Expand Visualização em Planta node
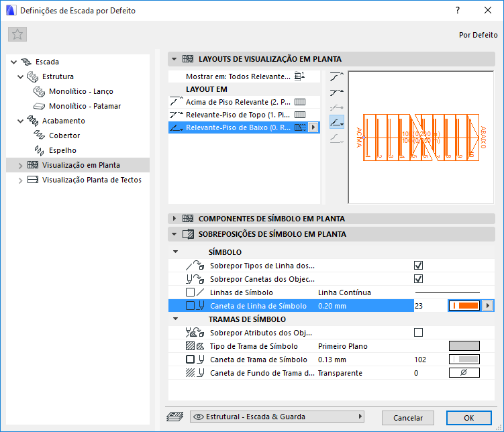Image resolution: width=504 pixels, height=432 pixels. point(21,166)
